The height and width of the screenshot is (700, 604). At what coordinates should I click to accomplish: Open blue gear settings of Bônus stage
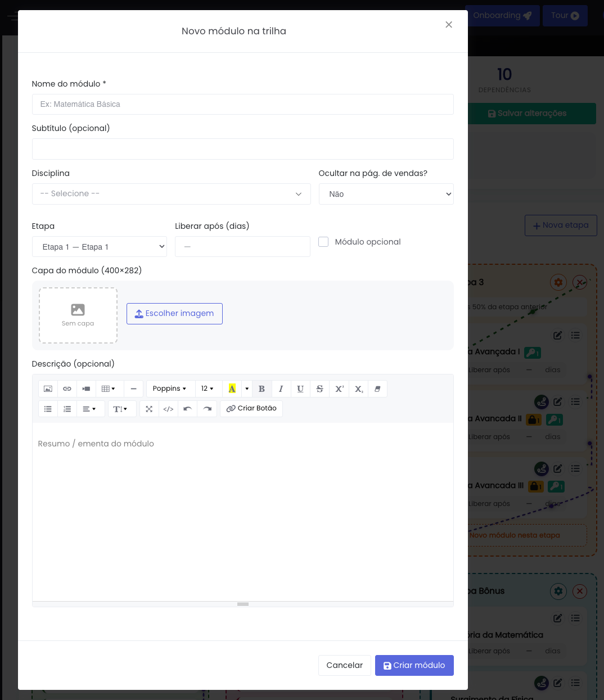(x=558, y=591)
